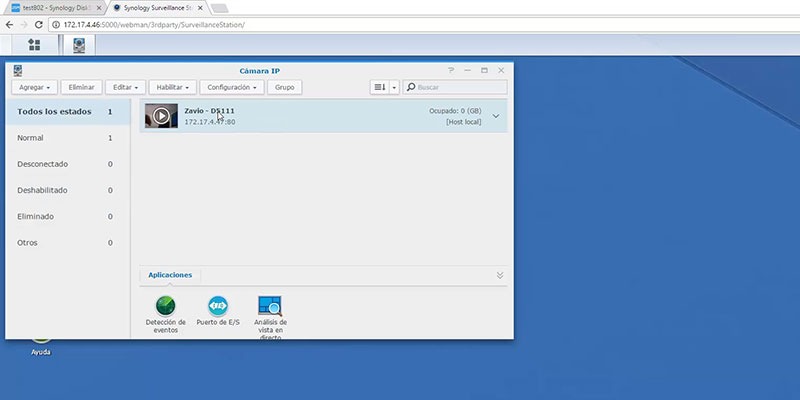
Task: Open Análisis de vista en directo
Action: [270, 318]
